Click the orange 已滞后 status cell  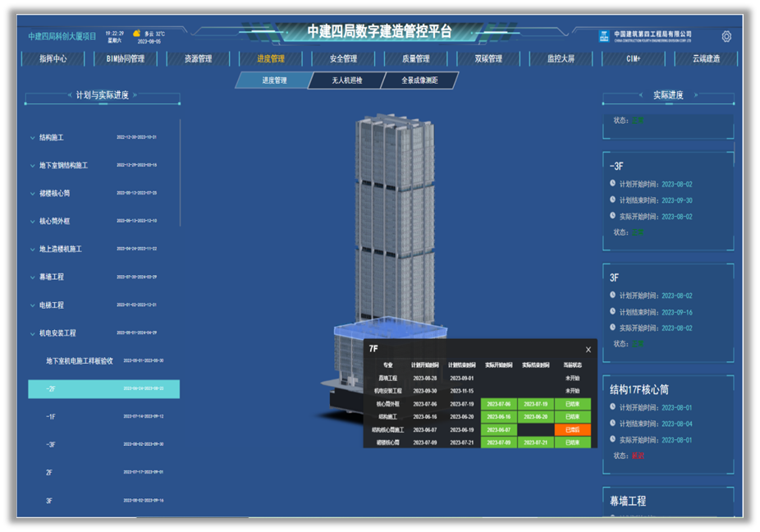click(x=572, y=429)
